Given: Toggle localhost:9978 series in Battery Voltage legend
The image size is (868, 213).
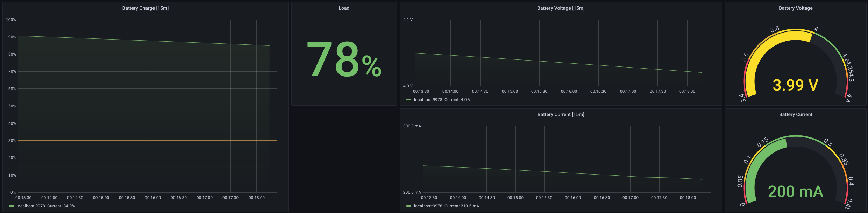Looking at the screenshot, I should pyautogui.click(x=428, y=100).
